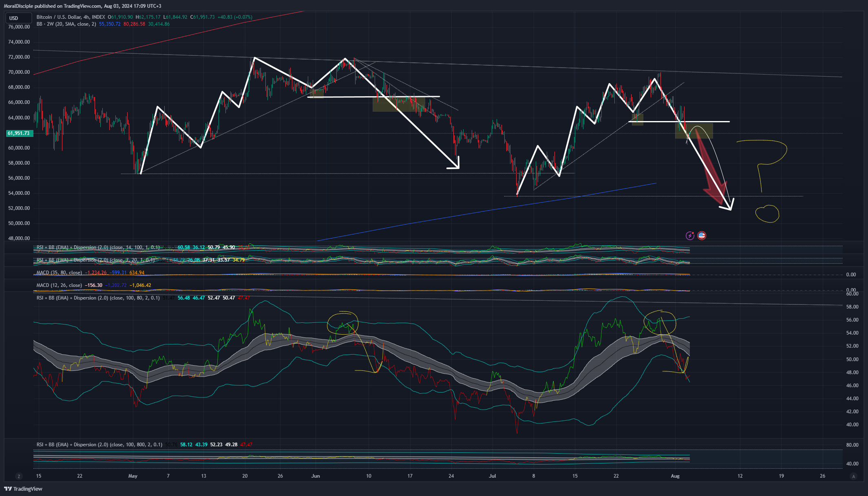
Task: Click the May label on time axis
Action: pyautogui.click(x=133, y=476)
